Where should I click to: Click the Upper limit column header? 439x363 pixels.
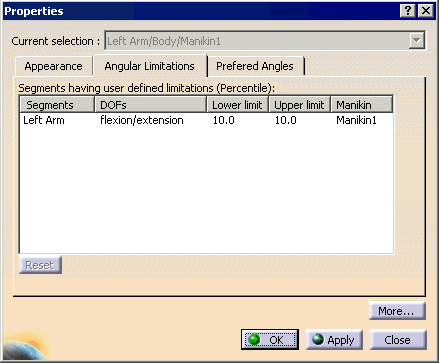[x=299, y=105]
